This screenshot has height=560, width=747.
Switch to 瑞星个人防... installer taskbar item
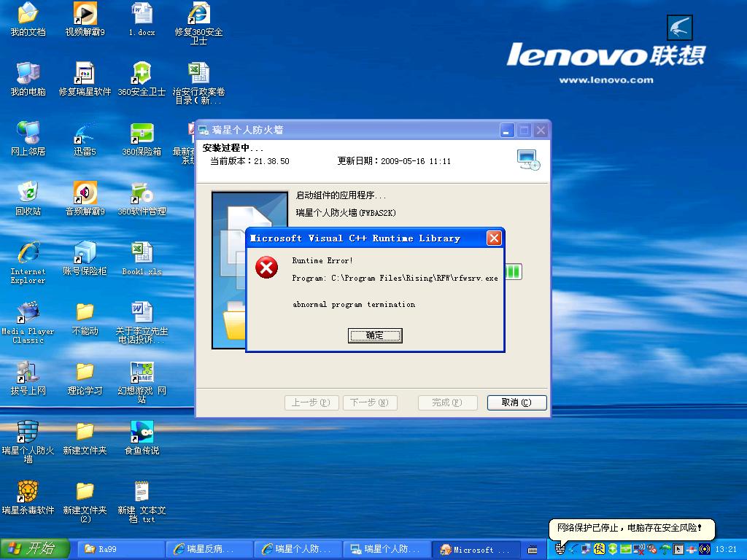point(387,549)
